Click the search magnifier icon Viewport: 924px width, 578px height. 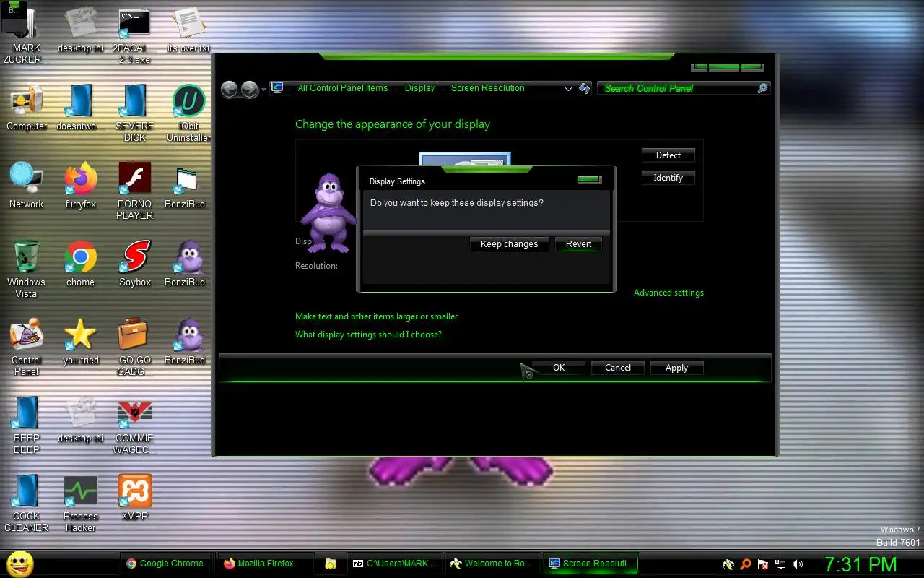pyautogui.click(x=762, y=88)
